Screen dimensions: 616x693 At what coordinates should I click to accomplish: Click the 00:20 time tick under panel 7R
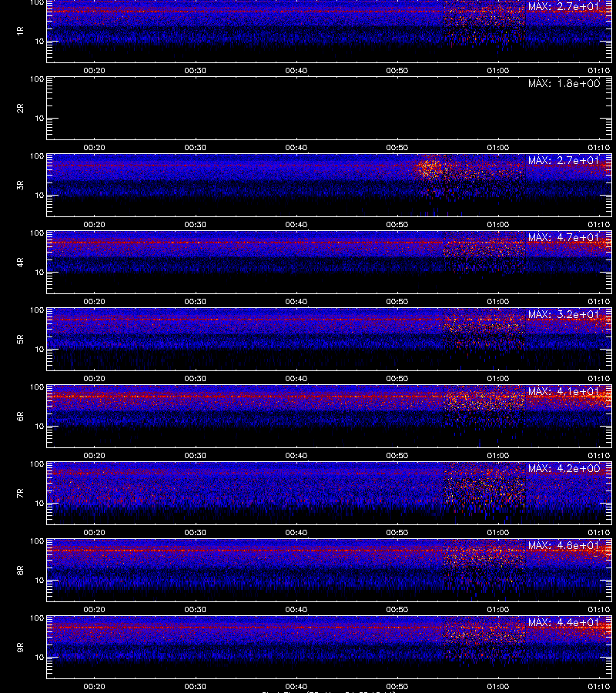pos(94,533)
